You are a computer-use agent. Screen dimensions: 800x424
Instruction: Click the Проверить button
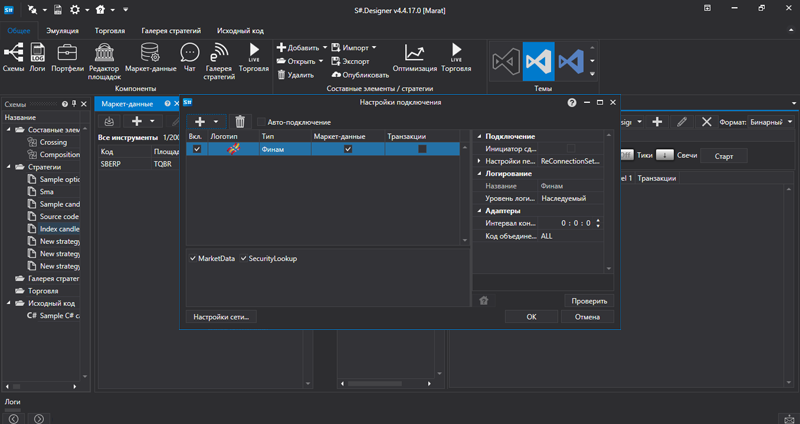coord(589,300)
